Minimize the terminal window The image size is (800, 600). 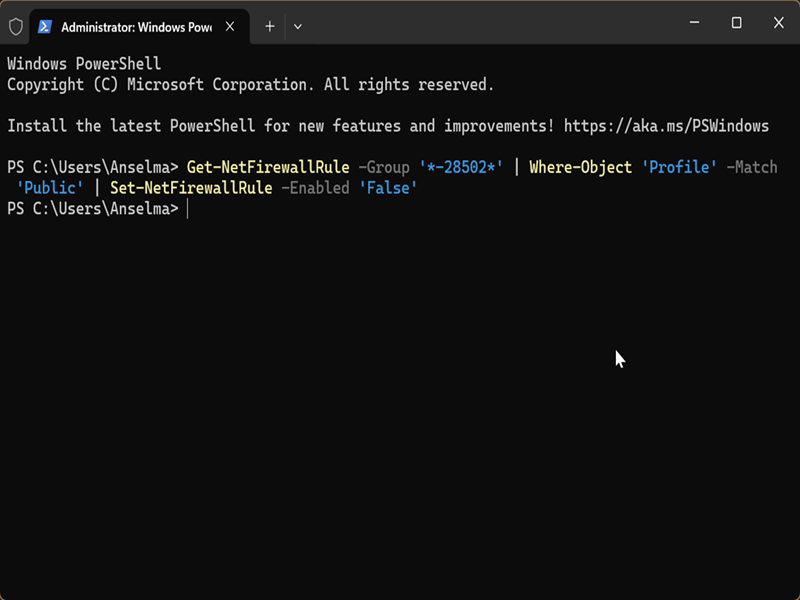[694, 22]
